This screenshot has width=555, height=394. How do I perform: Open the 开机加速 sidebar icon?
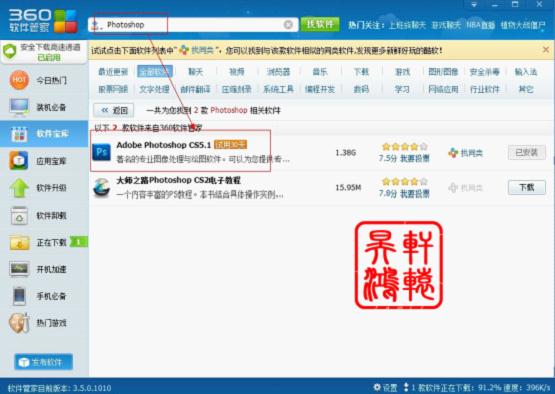[x=19, y=269]
